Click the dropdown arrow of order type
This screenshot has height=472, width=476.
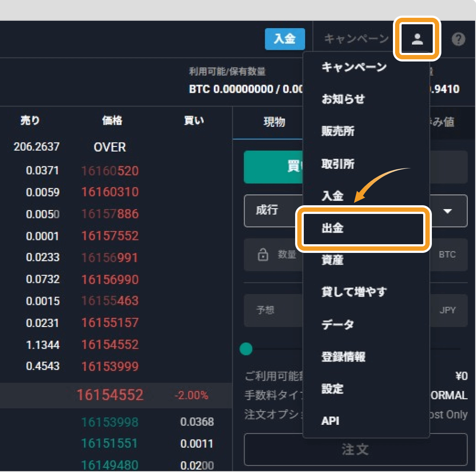click(447, 211)
